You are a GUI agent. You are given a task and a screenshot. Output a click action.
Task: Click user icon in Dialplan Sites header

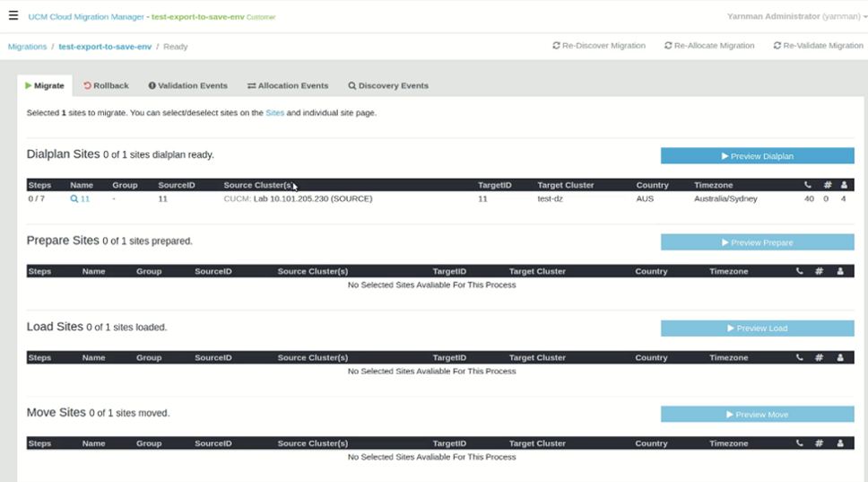click(844, 185)
